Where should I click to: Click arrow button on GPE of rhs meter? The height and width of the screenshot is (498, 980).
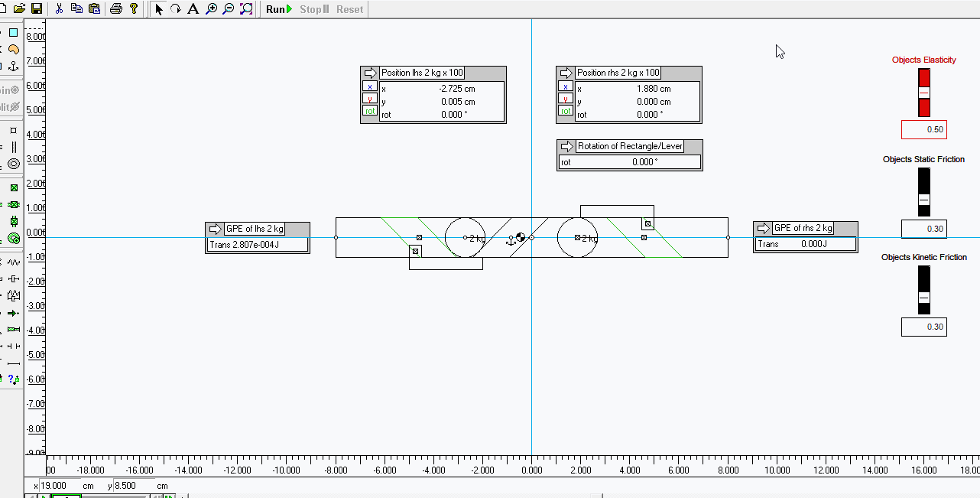[x=763, y=228]
